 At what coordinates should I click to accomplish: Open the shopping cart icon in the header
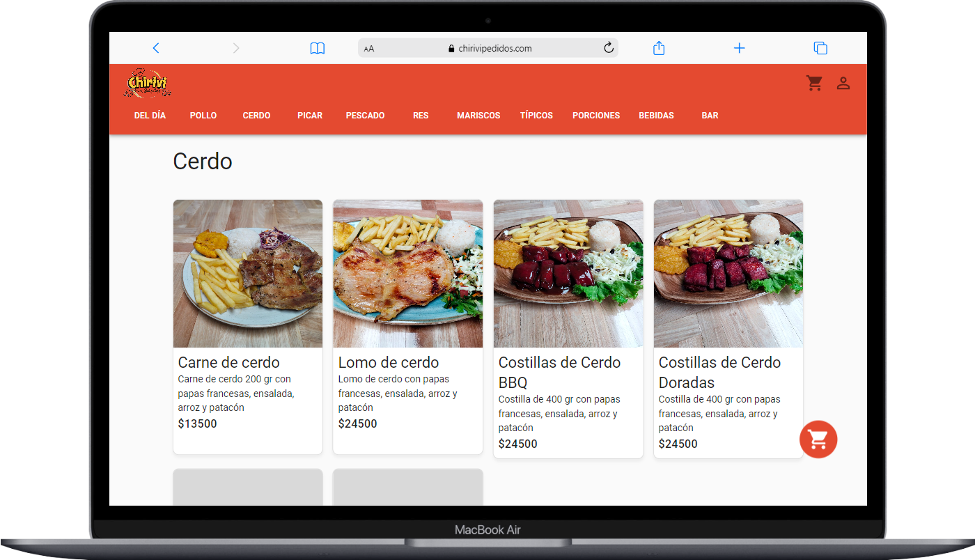[x=814, y=82]
